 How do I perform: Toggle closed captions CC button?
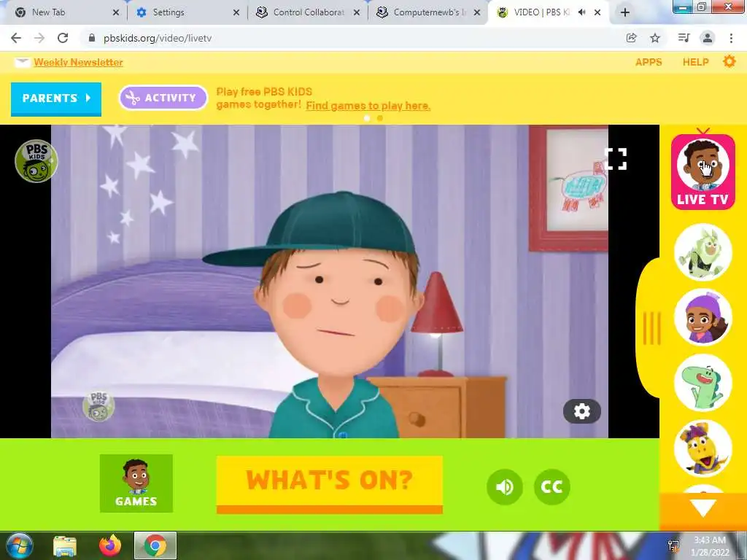point(551,486)
